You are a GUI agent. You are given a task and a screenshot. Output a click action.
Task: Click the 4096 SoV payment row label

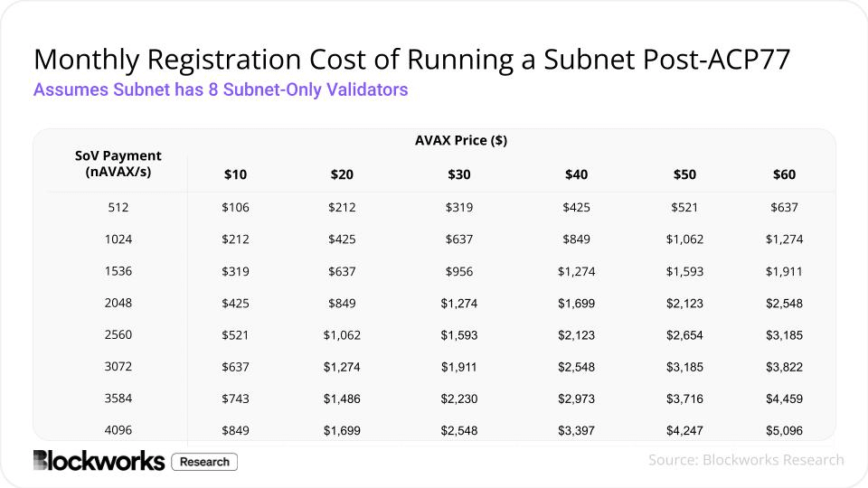(118, 430)
